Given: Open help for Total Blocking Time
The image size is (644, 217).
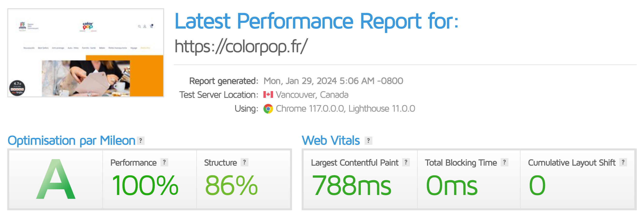Looking at the screenshot, I should (x=505, y=163).
